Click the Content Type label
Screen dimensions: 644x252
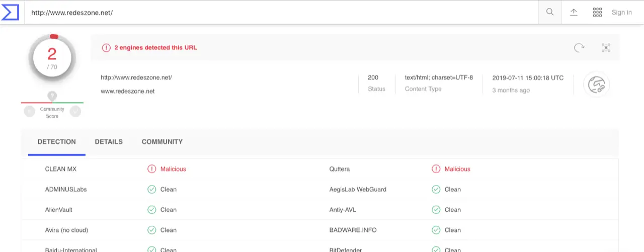click(423, 89)
